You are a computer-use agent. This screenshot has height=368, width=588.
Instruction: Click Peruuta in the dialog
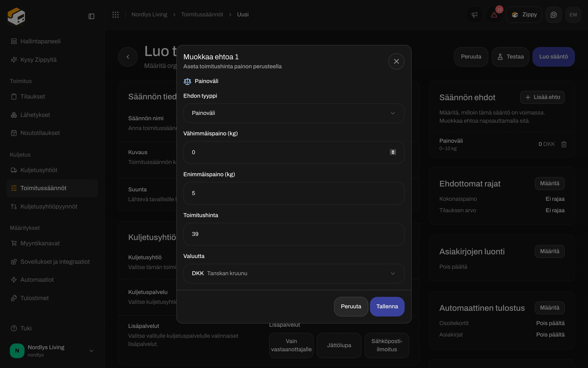coord(351,306)
